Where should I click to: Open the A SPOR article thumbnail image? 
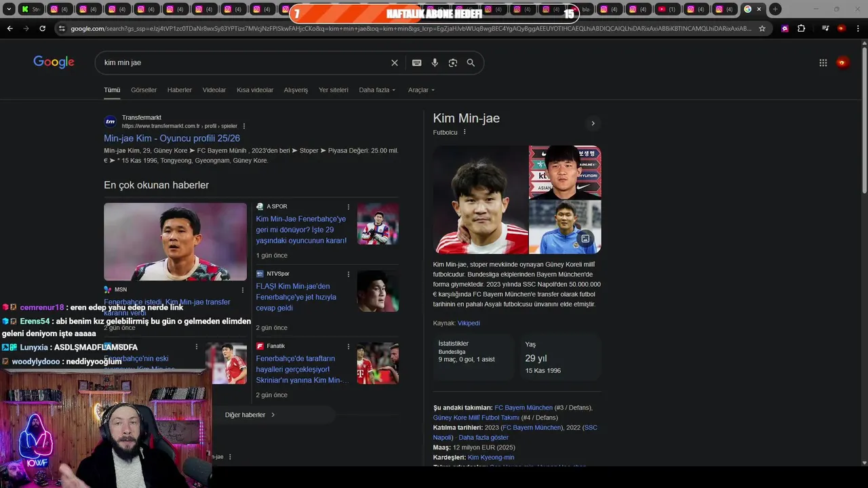(x=378, y=224)
